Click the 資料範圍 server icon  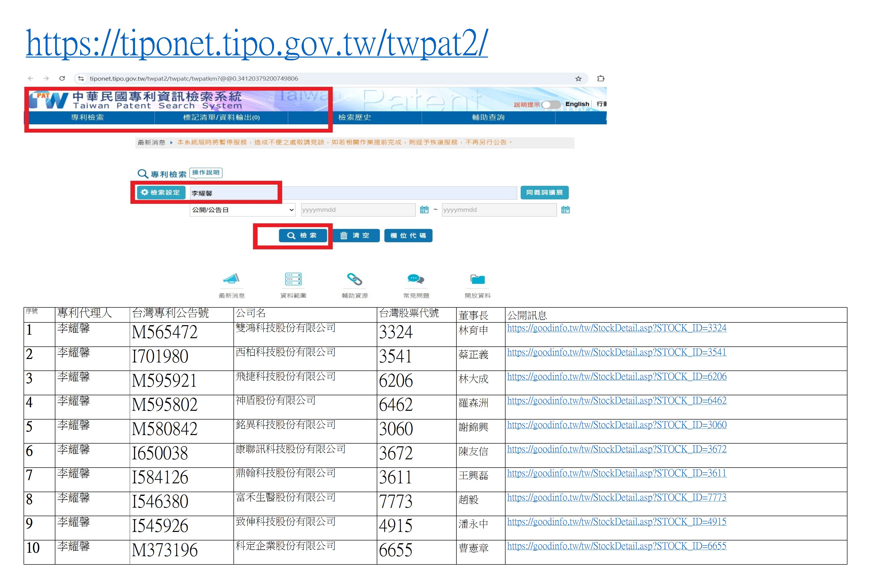click(293, 279)
